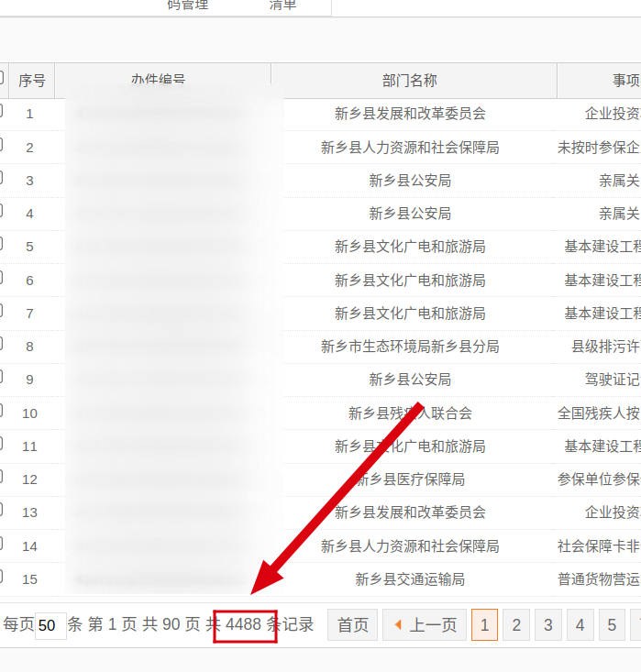
Task: Click 参保单位参保 item in row 12
Action: pyautogui.click(x=599, y=479)
